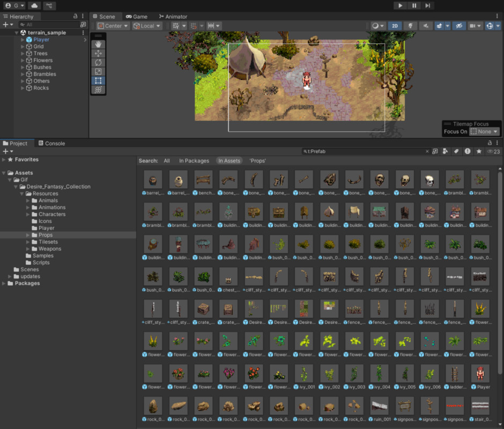504x429 pixels.
Task: Open Hierarchy panel options menu
Action: pos(83,16)
